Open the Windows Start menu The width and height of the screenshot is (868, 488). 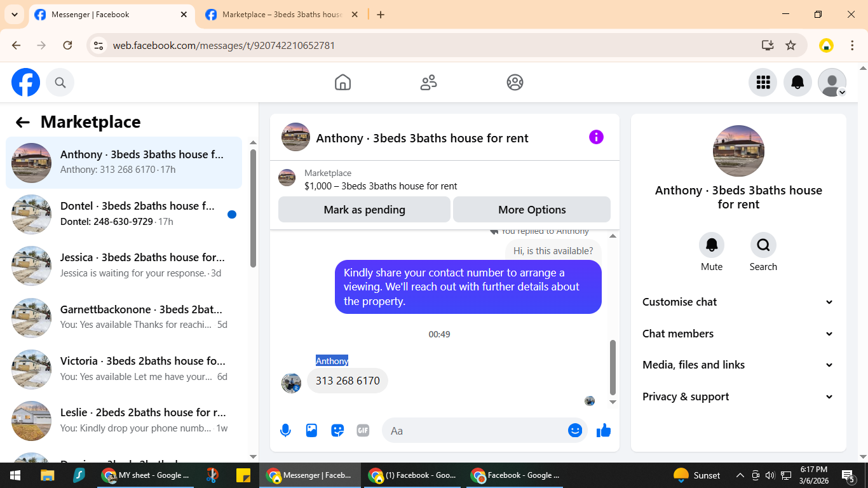coord(15,475)
